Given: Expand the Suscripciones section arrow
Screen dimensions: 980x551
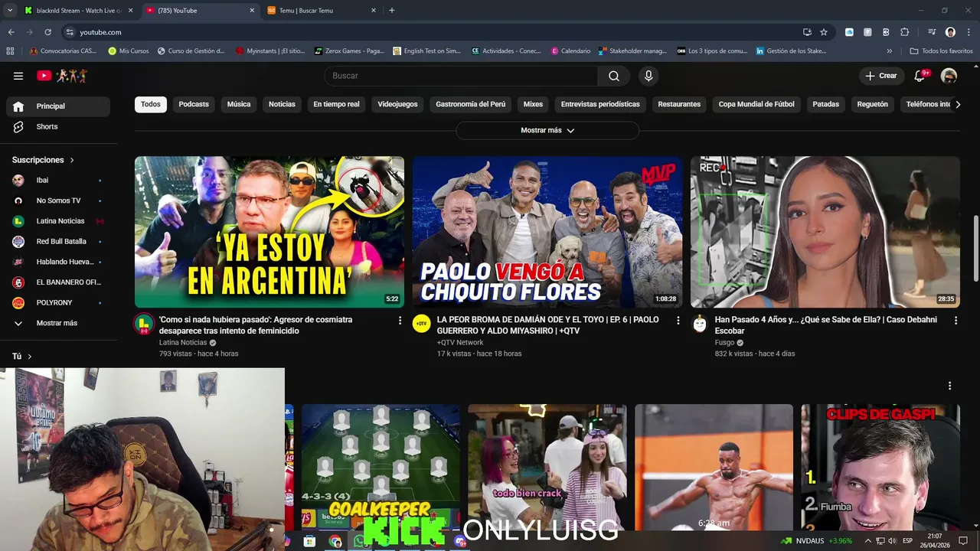Looking at the screenshot, I should point(72,160).
